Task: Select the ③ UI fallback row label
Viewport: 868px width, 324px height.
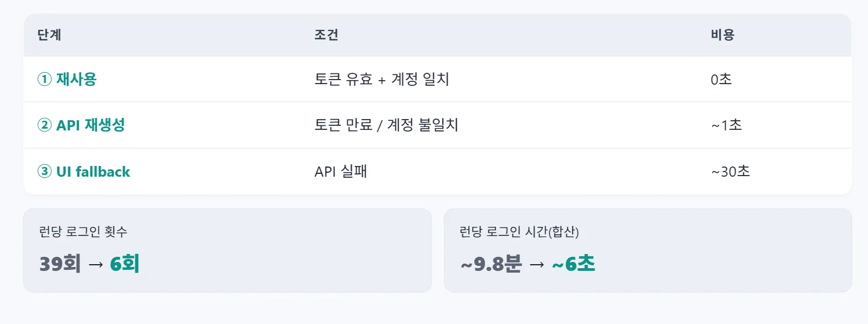Action: (83, 172)
